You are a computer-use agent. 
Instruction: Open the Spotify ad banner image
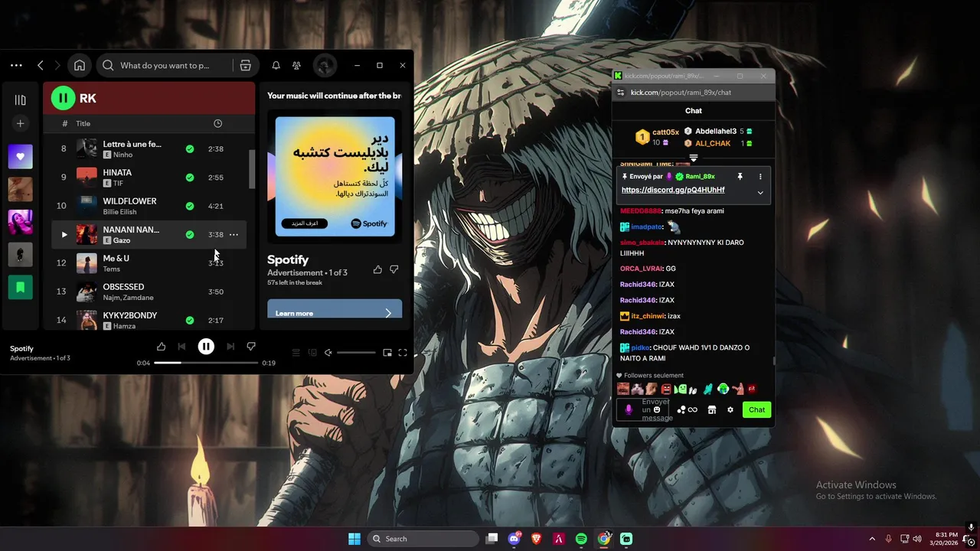[x=335, y=177]
